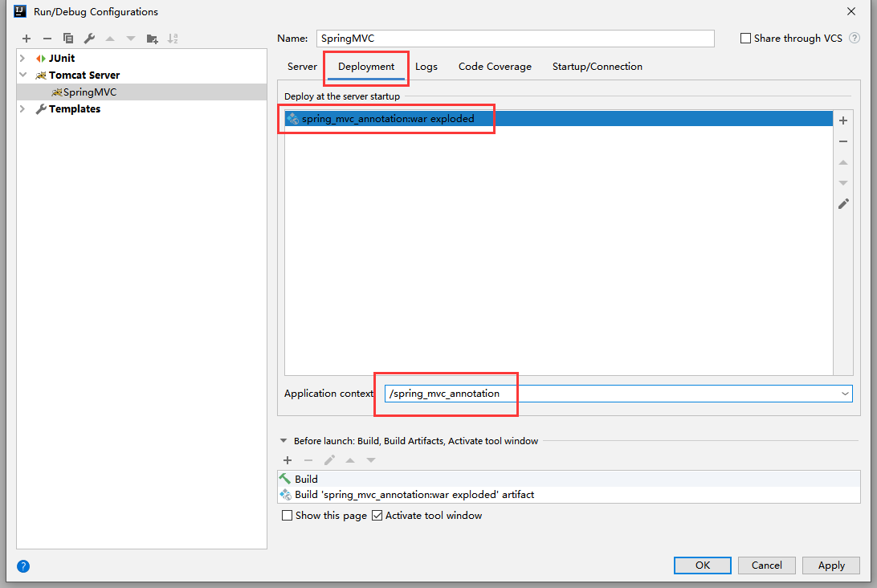Select the Deployment tab
The height and width of the screenshot is (588, 877).
click(366, 67)
